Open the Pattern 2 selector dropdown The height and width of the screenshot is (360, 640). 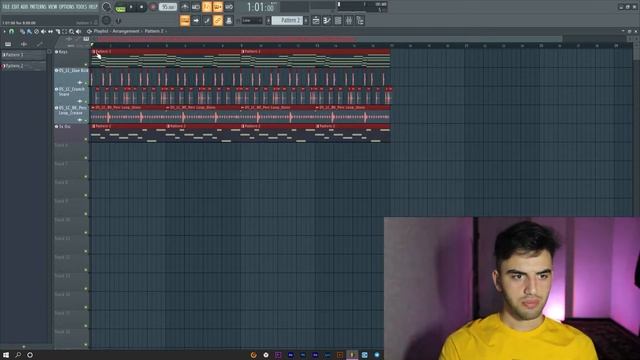click(x=287, y=20)
